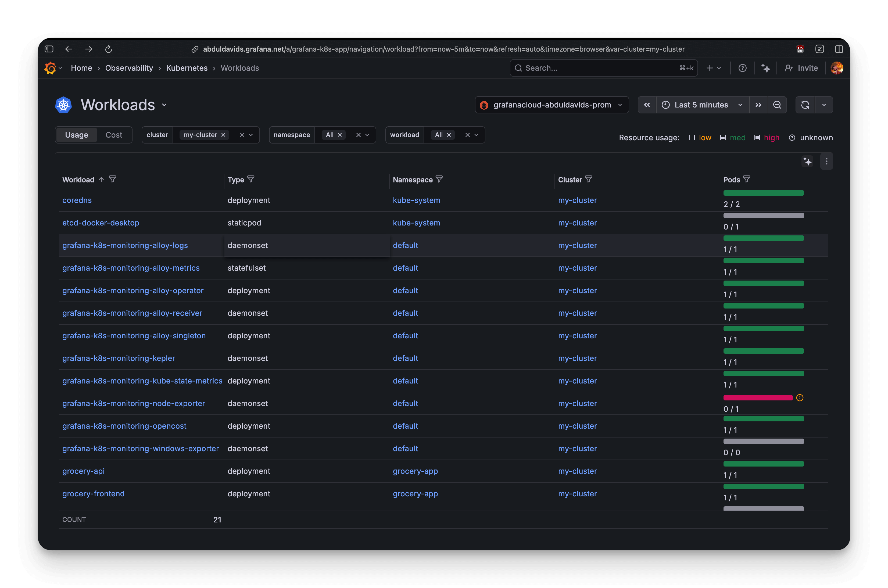Image resolution: width=888 pixels, height=588 pixels.
Task: Open the namespace filter dropdown chevron
Action: coord(367,135)
